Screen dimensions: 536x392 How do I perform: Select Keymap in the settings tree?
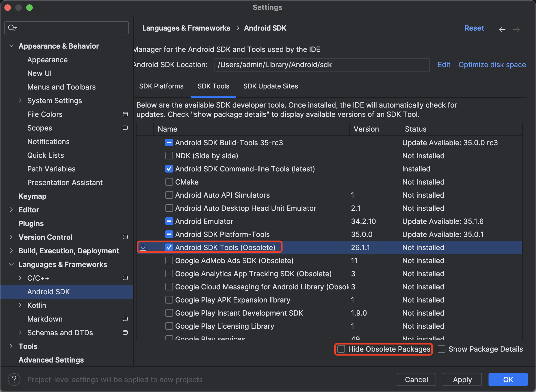pos(32,196)
